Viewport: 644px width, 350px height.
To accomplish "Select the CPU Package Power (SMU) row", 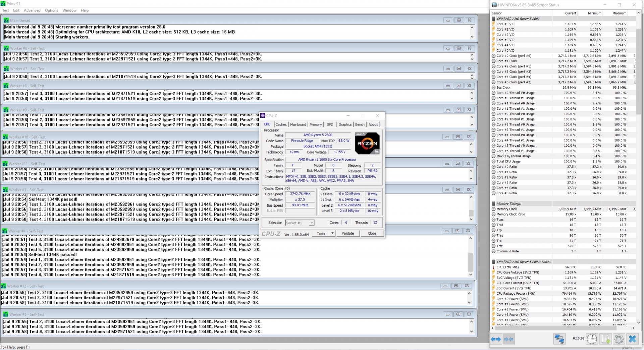I will coord(563,294).
